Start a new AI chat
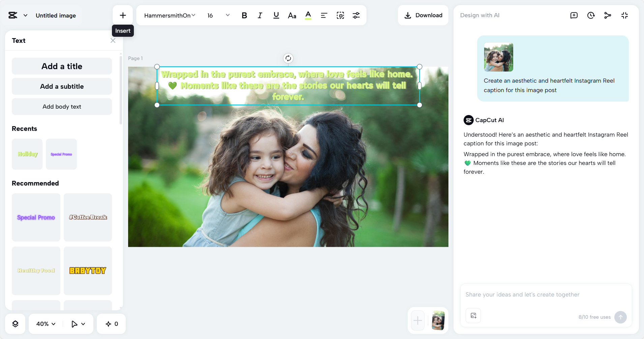Viewport: 644px width, 339px height. pyautogui.click(x=574, y=15)
